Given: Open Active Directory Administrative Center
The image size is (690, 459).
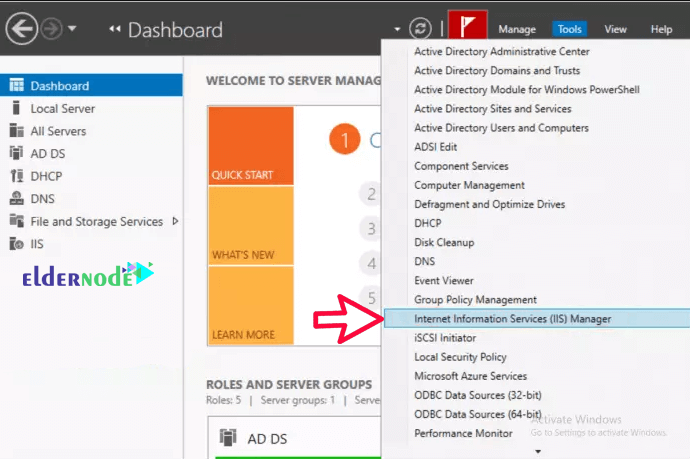Looking at the screenshot, I should [502, 51].
